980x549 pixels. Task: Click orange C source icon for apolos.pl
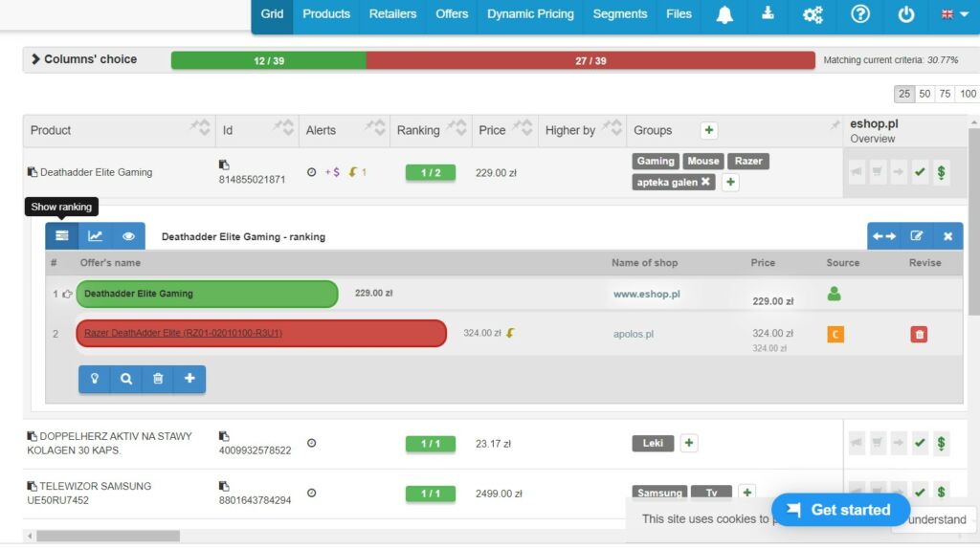[835, 334]
